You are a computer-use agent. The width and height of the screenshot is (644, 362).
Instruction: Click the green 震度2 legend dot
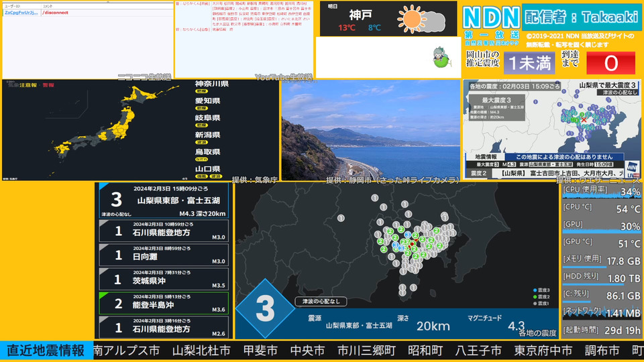click(x=535, y=297)
